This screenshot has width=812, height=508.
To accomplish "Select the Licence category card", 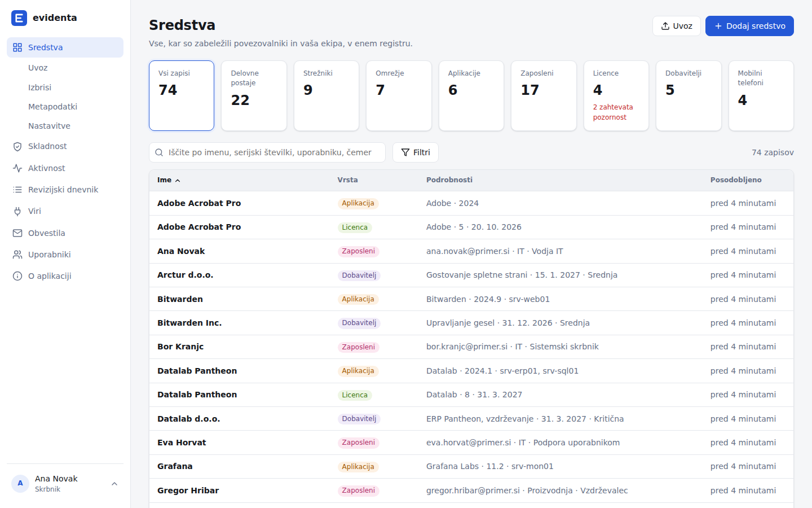I will 616,95.
